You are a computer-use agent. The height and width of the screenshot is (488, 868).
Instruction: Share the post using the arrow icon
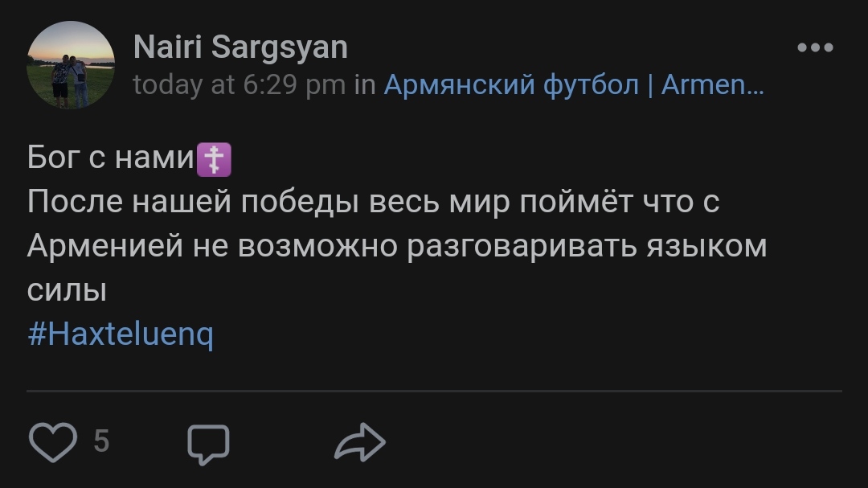coord(359,442)
